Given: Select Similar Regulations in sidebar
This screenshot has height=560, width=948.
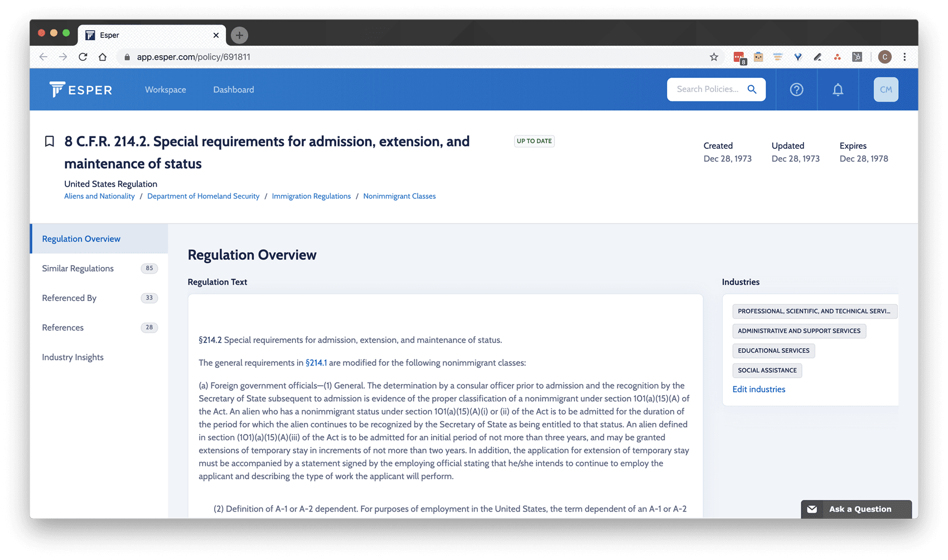Looking at the screenshot, I should (x=99, y=268).
